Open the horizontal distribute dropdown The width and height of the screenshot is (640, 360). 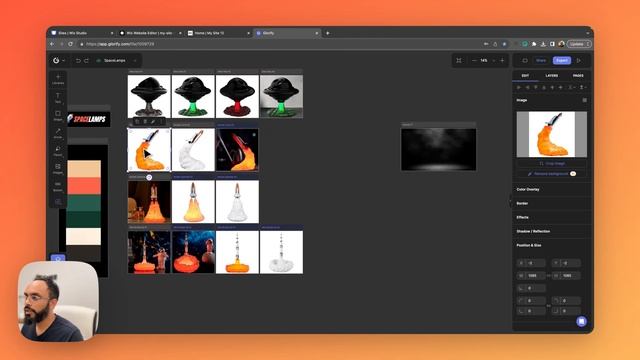coord(572,87)
